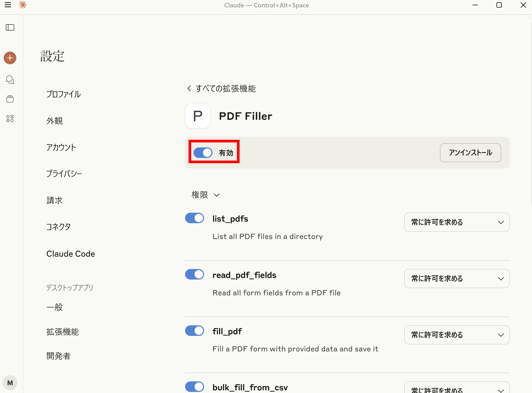The image size is (532, 393).
Task: Close the Claude window
Action: point(523,5)
